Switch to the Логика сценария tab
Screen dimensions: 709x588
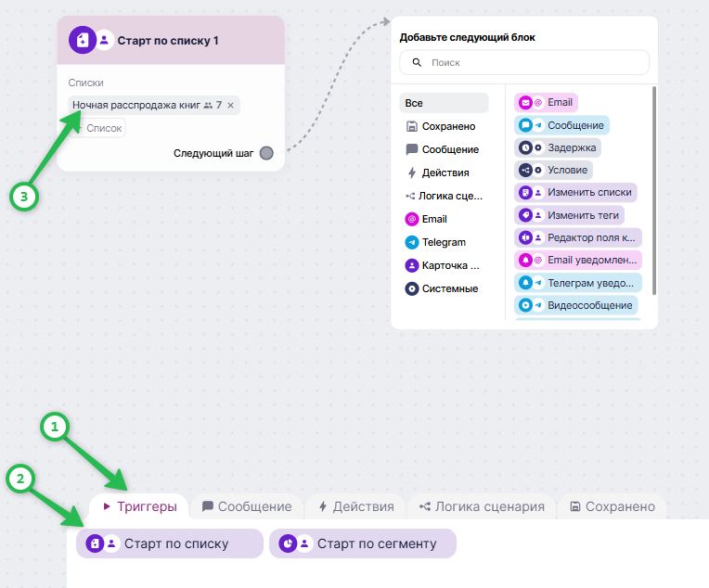click(482, 506)
